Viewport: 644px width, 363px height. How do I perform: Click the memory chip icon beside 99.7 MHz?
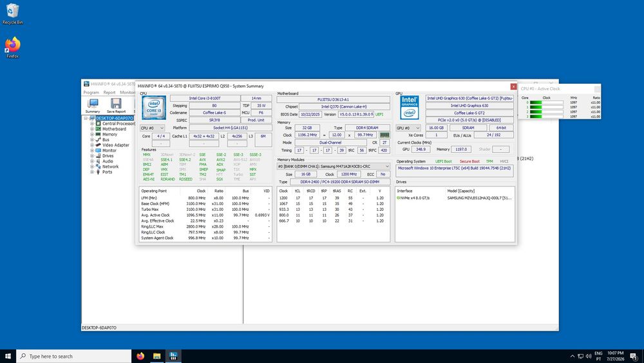(384, 135)
